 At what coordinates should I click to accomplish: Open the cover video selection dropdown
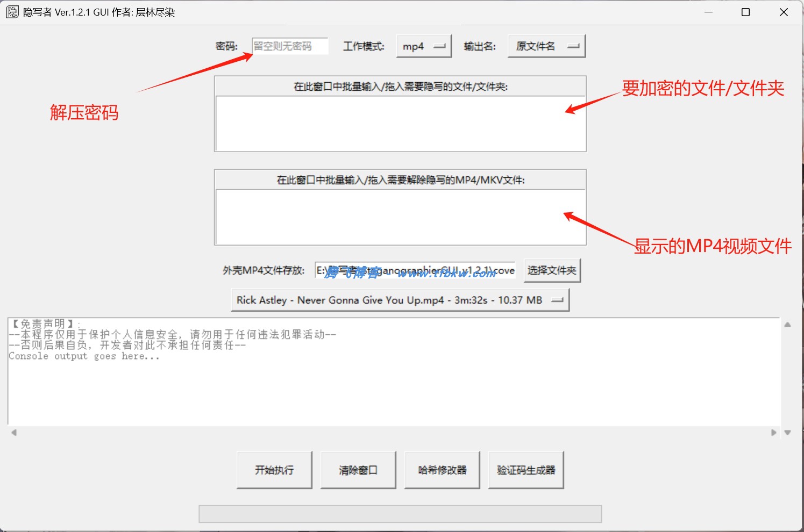coord(558,300)
